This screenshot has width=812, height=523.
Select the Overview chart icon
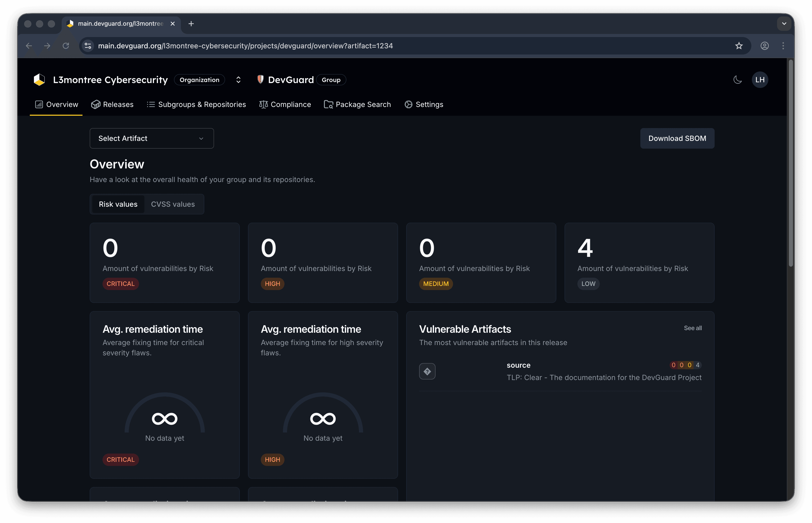tap(39, 104)
